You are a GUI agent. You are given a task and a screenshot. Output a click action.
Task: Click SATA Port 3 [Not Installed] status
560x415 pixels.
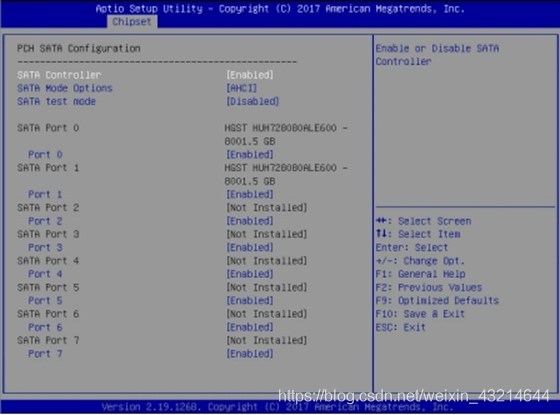tap(267, 234)
